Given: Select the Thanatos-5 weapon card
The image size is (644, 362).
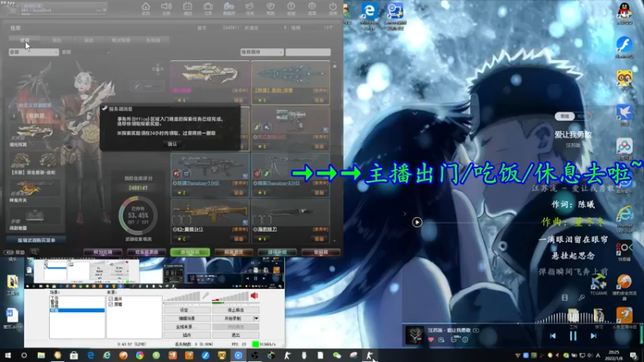Looking at the screenshot, I should [x=291, y=175].
